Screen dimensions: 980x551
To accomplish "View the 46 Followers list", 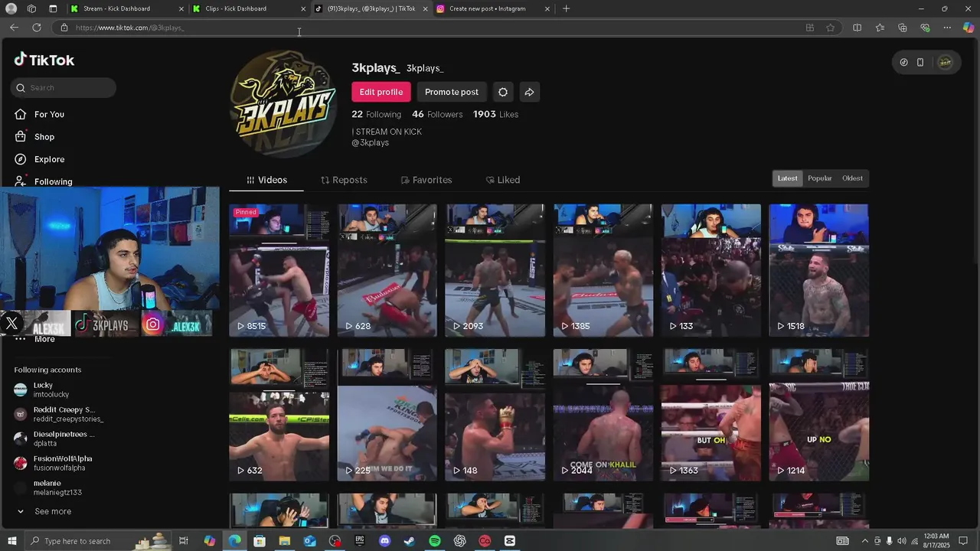I will tap(437, 114).
